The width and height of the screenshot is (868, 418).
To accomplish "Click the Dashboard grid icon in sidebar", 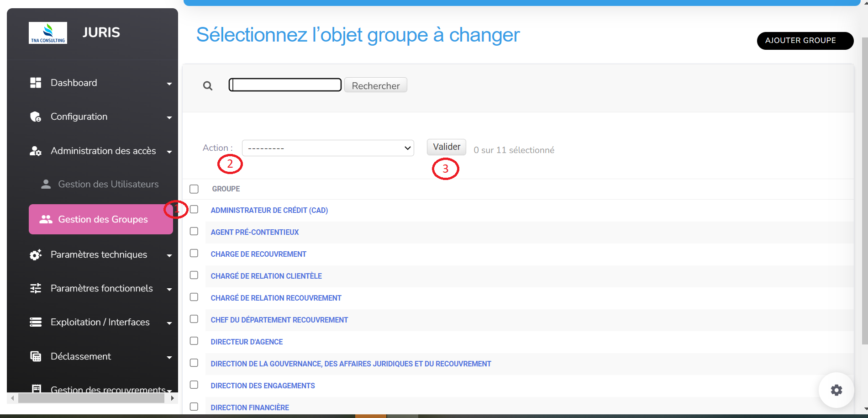I will 36,83.
